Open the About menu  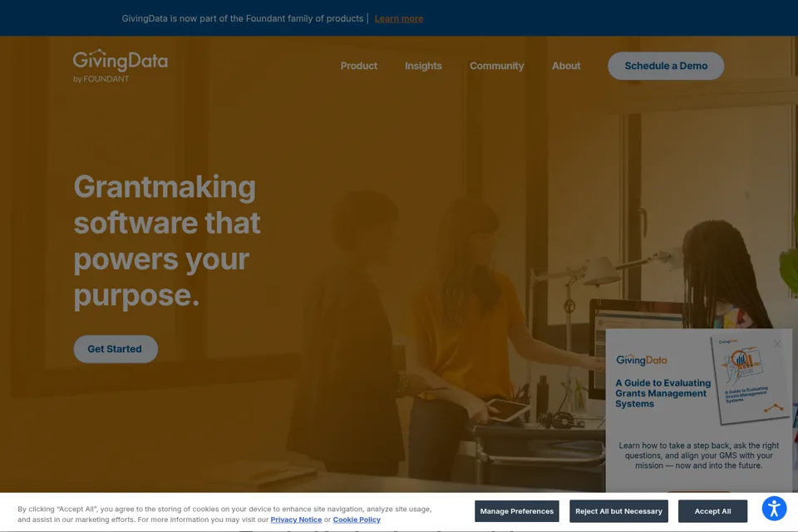pos(566,66)
